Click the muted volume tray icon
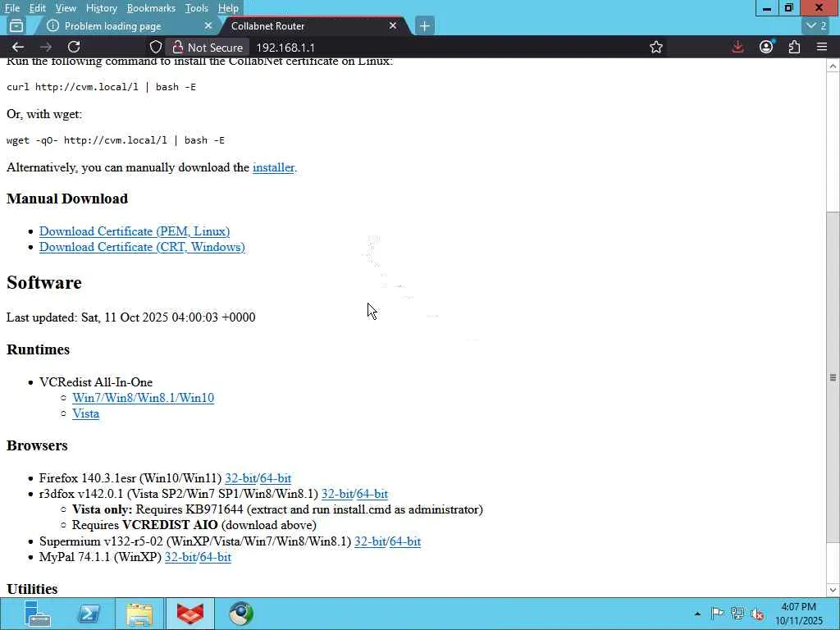840x630 pixels. click(757, 614)
